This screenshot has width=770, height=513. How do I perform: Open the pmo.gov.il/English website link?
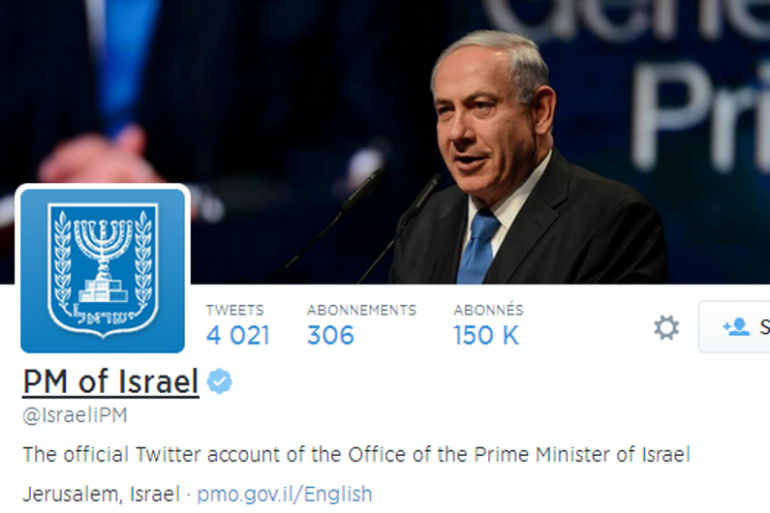point(285,494)
